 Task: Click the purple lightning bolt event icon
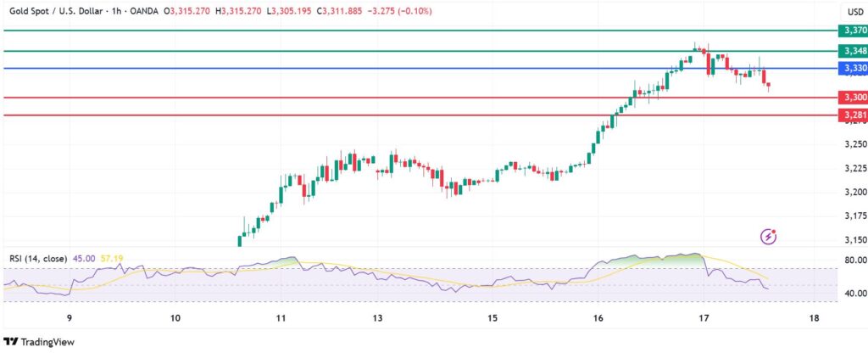(770, 235)
